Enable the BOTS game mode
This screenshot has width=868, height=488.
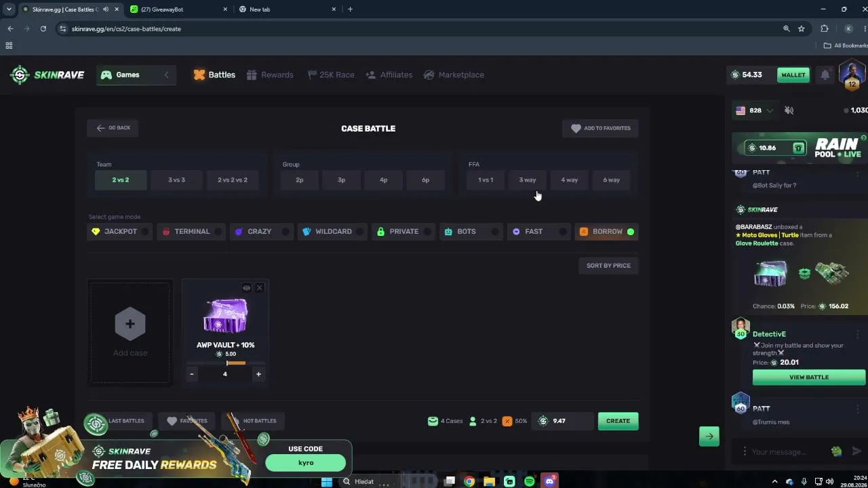(471, 231)
